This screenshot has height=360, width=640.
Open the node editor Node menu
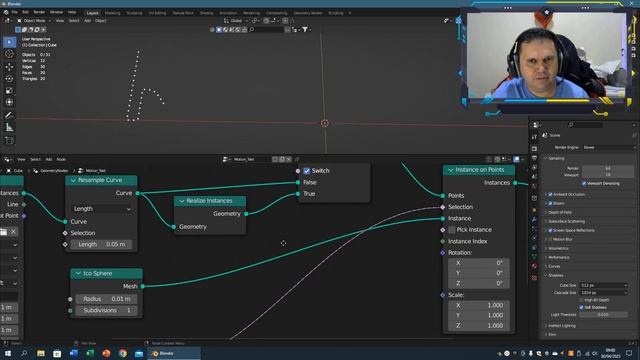(61, 159)
